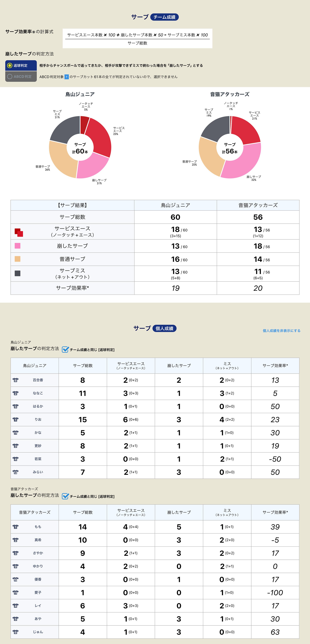Click the pink 崩したサーブ legend swatch
The width and height of the screenshot is (310, 644).
click(x=18, y=246)
